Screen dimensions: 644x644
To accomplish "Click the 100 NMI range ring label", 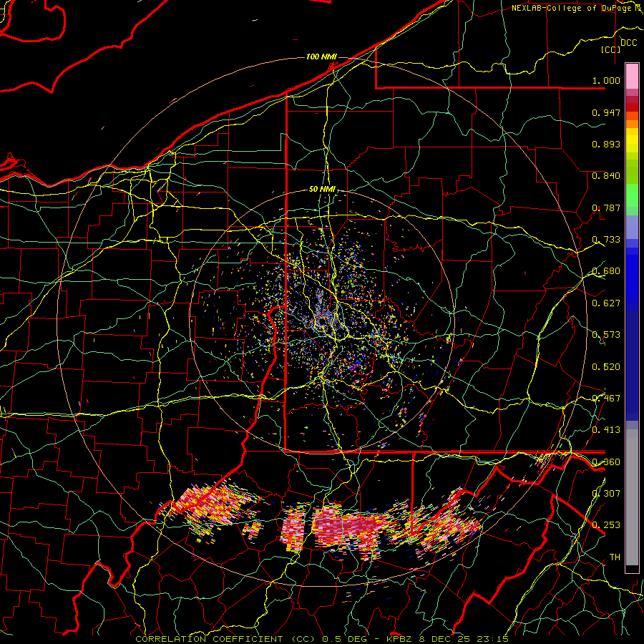I will tap(321, 57).
